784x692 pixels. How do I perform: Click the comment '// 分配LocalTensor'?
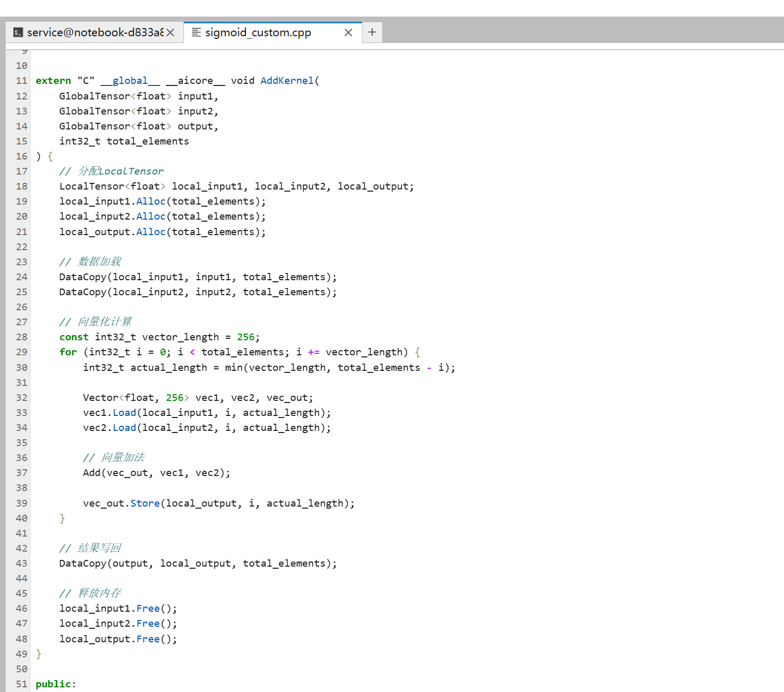pos(111,171)
